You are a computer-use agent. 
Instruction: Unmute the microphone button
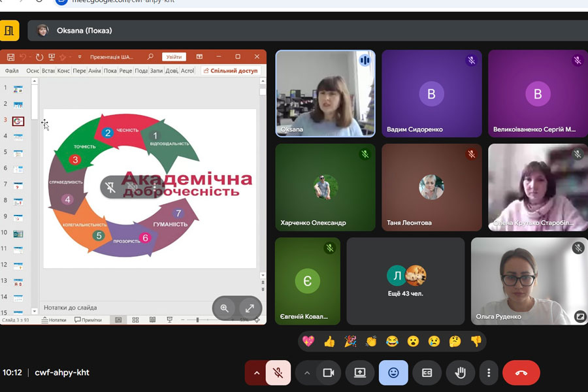pyautogui.click(x=278, y=373)
